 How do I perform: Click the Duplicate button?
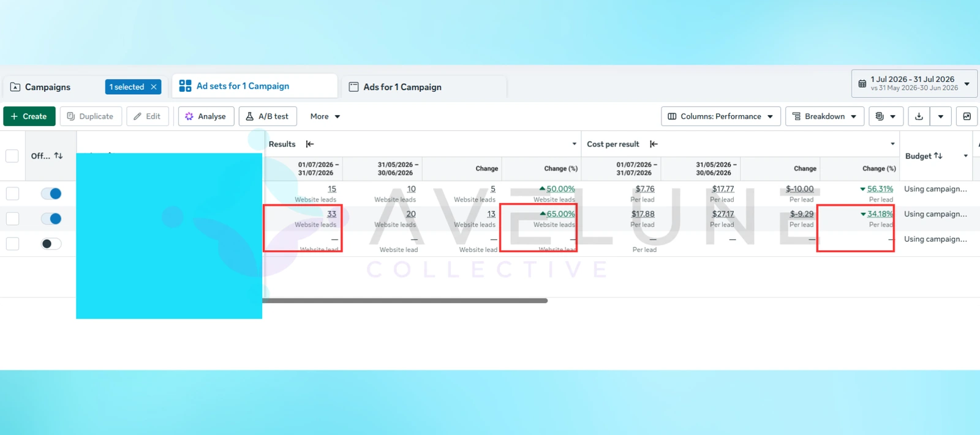[x=91, y=116]
